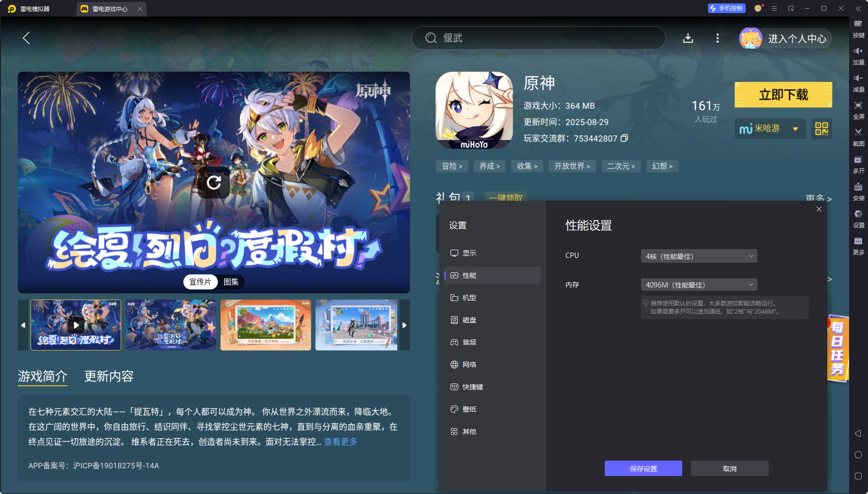Screen dimensions: 868x494
Task: Open 多开 multi-instance icon
Action: pyautogui.click(x=858, y=164)
